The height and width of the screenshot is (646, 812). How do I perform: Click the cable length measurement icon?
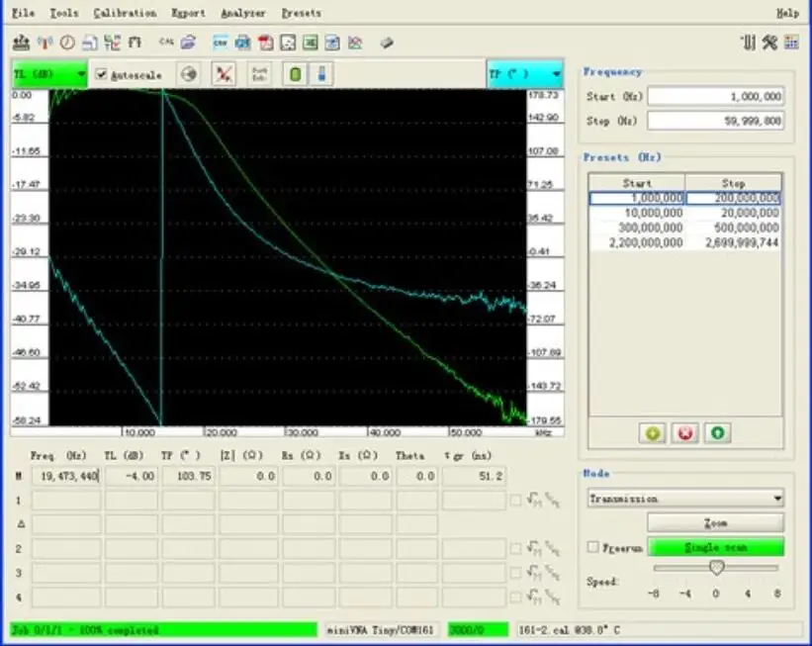click(x=135, y=43)
